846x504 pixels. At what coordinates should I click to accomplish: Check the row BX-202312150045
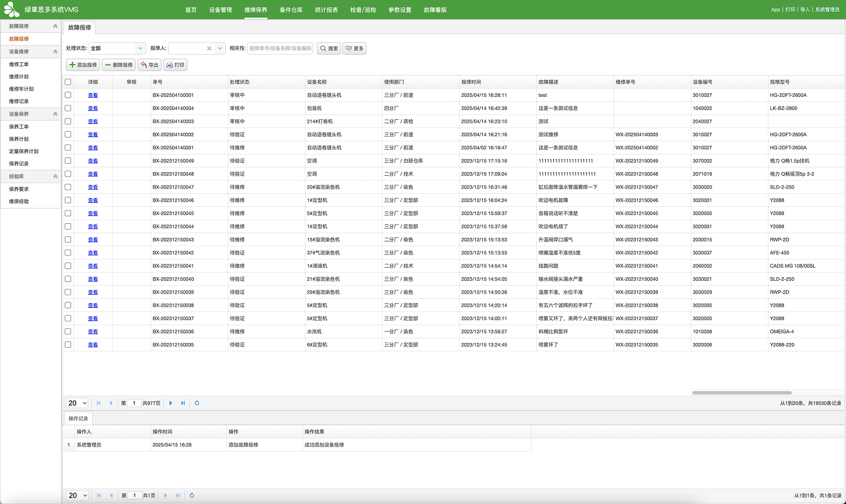[x=68, y=213]
